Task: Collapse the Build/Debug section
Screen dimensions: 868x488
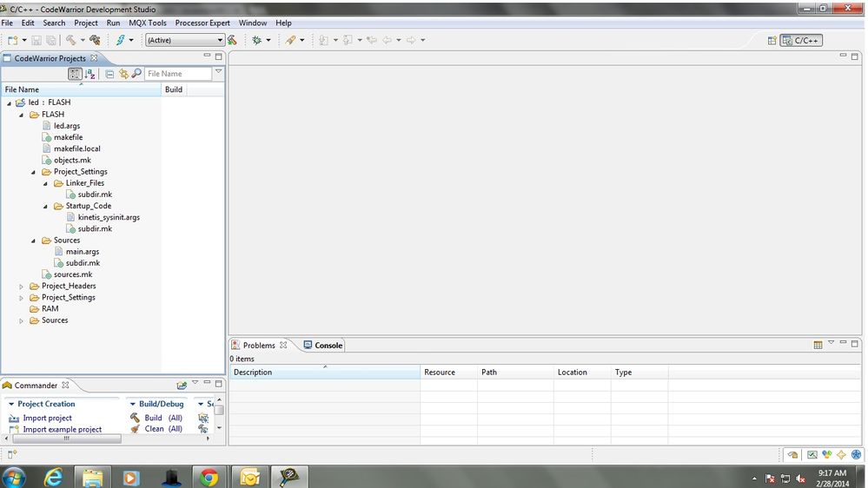Action: pyautogui.click(x=132, y=404)
